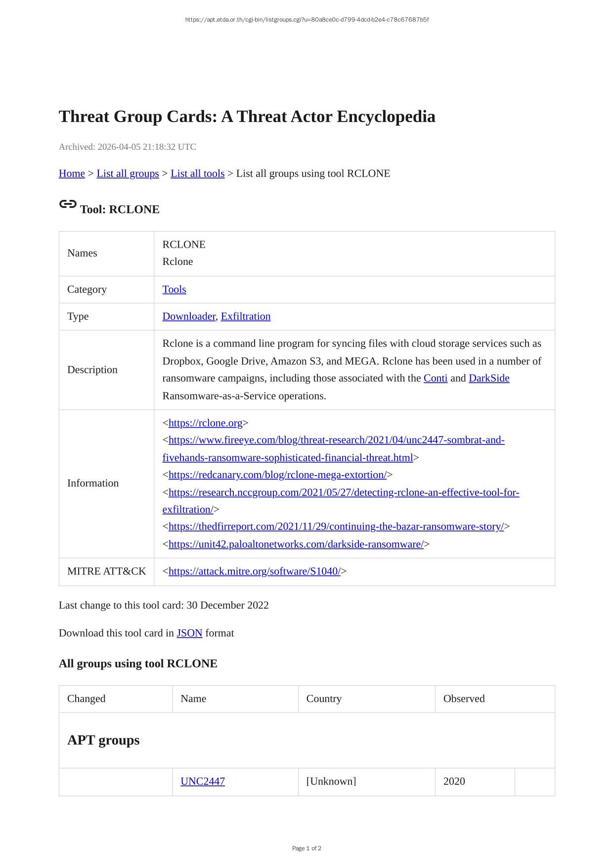
Task: Visit the rclone.org website link
Action: pos(206,423)
